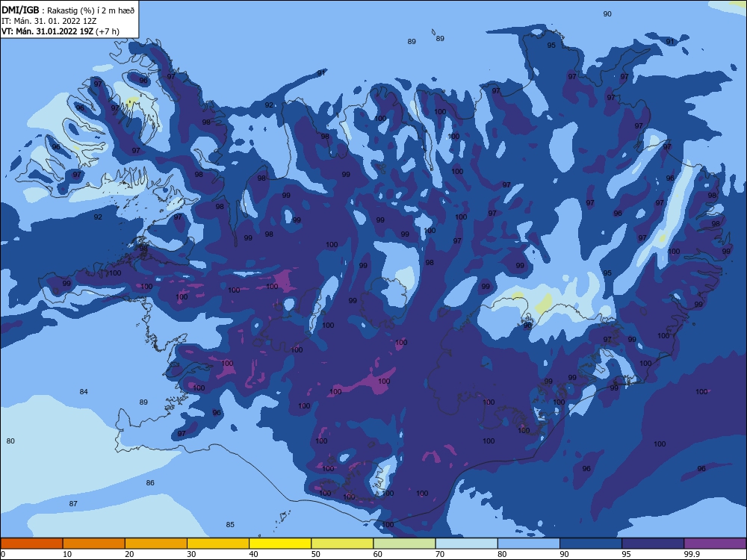Click the map humidity value 86

pos(150,483)
